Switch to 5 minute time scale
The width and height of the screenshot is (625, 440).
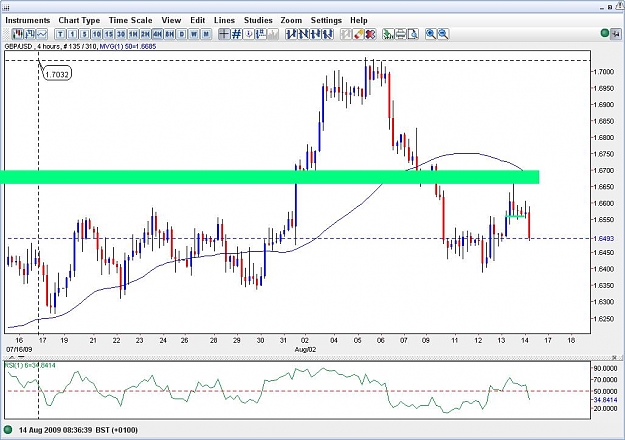[x=85, y=34]
